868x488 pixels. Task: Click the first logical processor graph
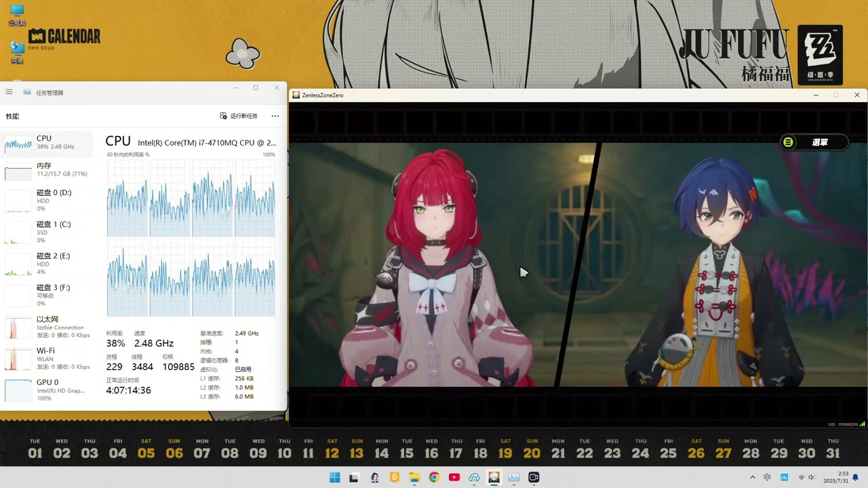[127, 198]
